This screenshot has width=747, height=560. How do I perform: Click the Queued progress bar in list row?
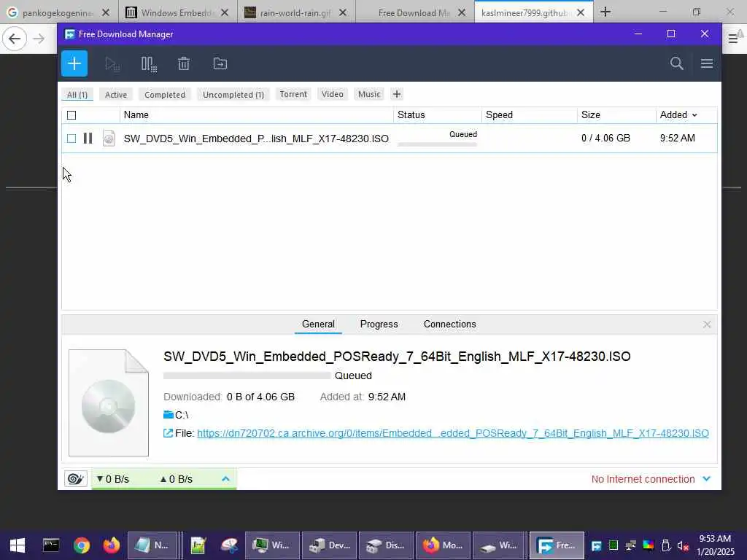[x=438, y=144]
